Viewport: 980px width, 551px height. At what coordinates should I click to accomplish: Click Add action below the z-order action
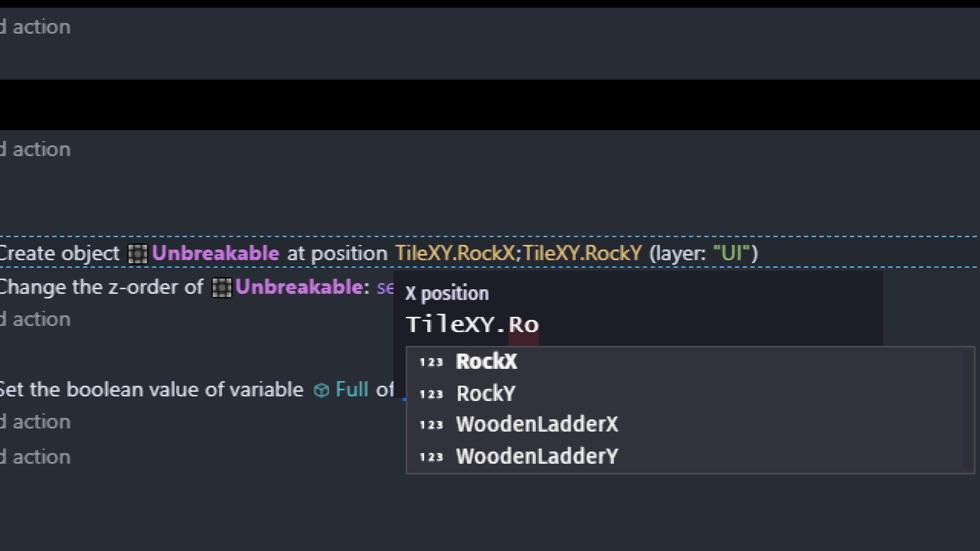click(x=36, y=320)
